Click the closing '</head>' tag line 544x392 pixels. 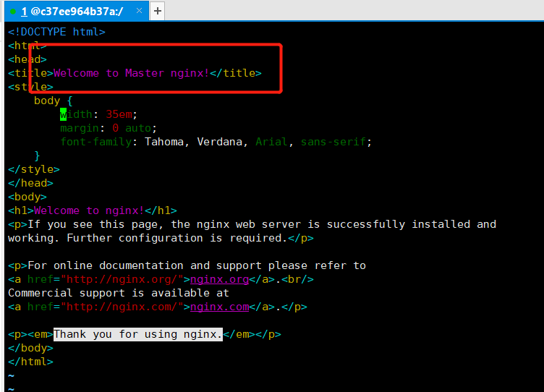[30, 183]
